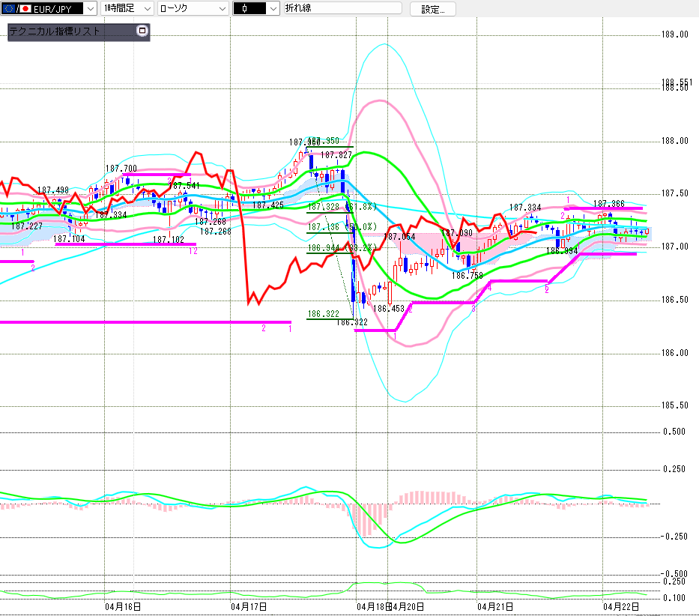The width and height of the screenshot is (699, 616).
Task: Click the 185.50 price axis label
Action: pos(674,405)
